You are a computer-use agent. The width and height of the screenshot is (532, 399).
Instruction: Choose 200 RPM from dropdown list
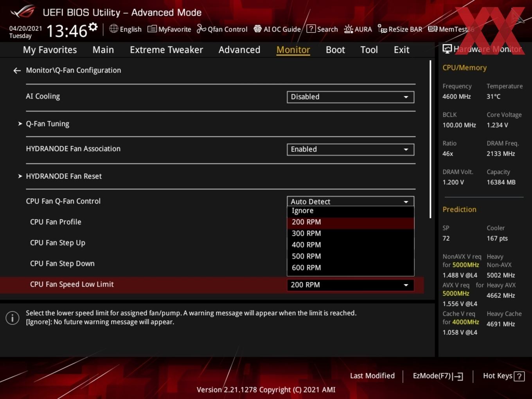coord(350,222)
